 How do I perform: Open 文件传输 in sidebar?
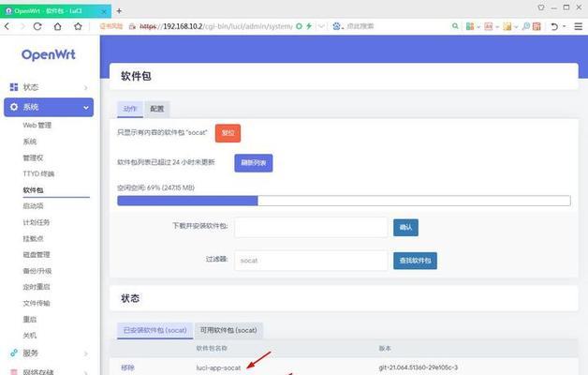36,303
